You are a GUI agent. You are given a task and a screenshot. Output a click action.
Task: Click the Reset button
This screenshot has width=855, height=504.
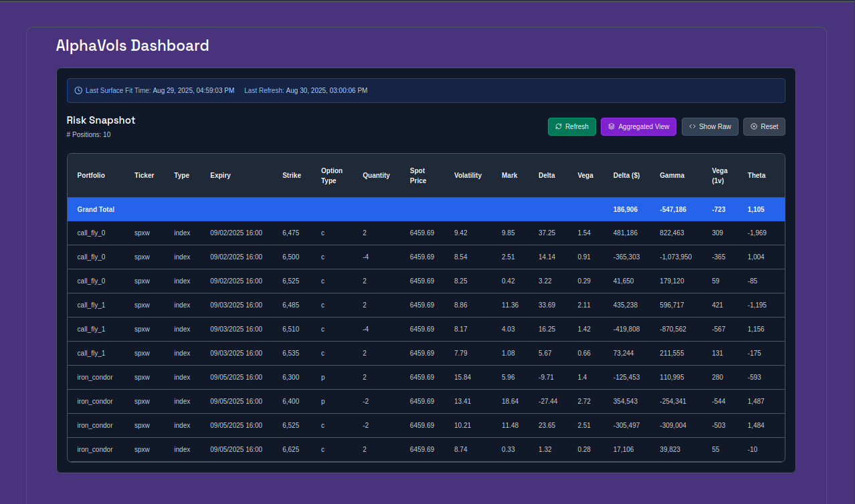tap(764, 126)
